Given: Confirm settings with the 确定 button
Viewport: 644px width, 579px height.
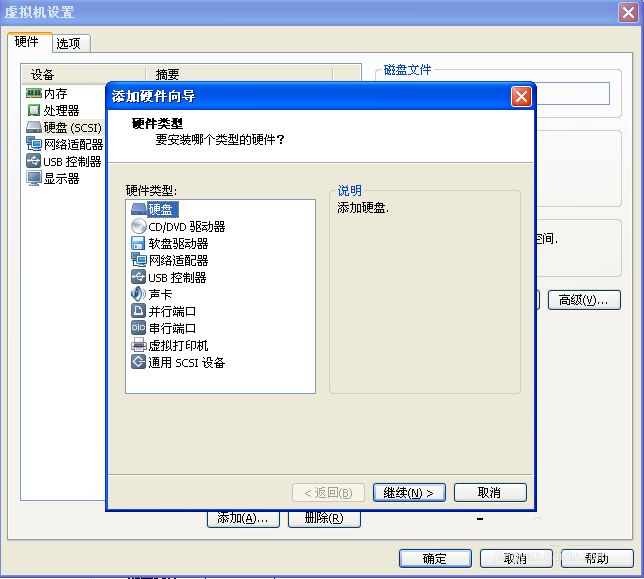Looking at the screenshot, I should point(434,558).
